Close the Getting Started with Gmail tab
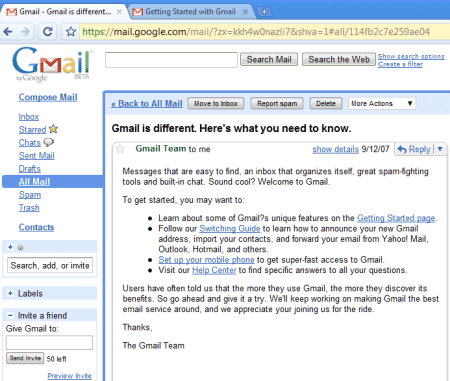 click(x=245, y=12)
